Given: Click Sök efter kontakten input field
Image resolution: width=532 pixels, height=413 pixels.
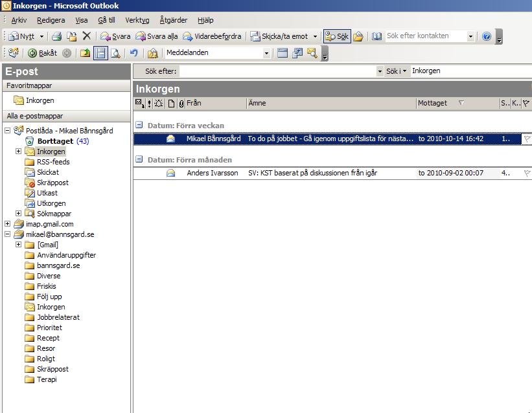Looking at the screenshot, I should tap(426, 36).
